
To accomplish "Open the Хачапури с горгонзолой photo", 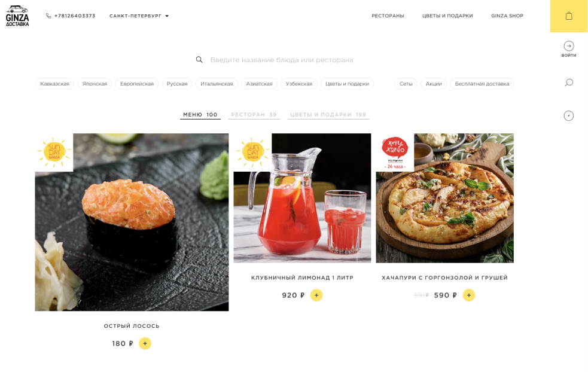I will point(445,198).
